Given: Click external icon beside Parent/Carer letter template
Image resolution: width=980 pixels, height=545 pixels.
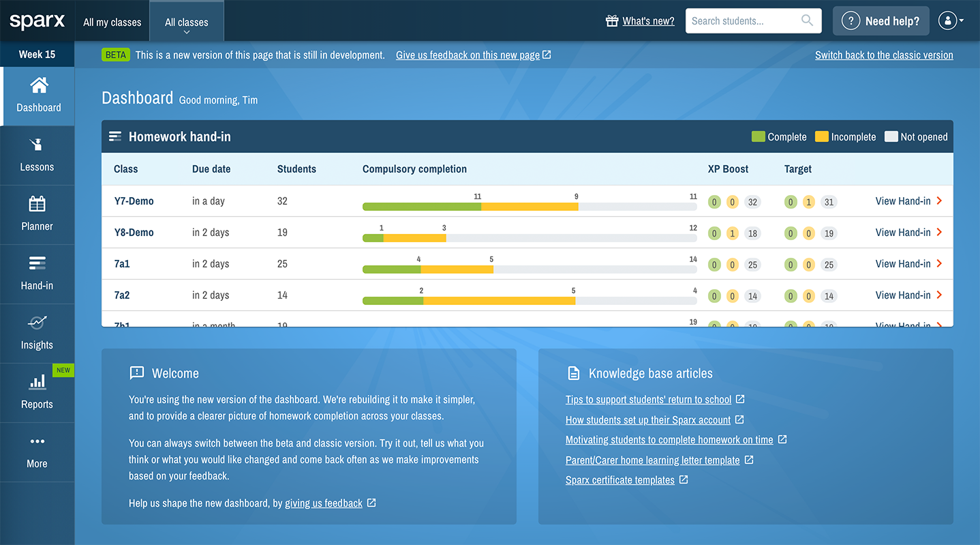Looking at the screenshot, I should [749, 460].
